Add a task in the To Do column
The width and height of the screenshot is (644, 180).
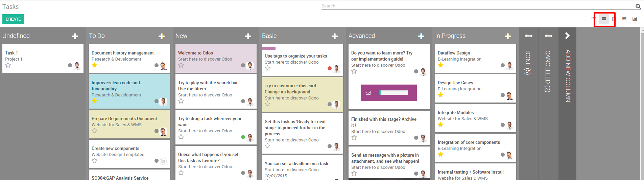[x=162, y=36]
